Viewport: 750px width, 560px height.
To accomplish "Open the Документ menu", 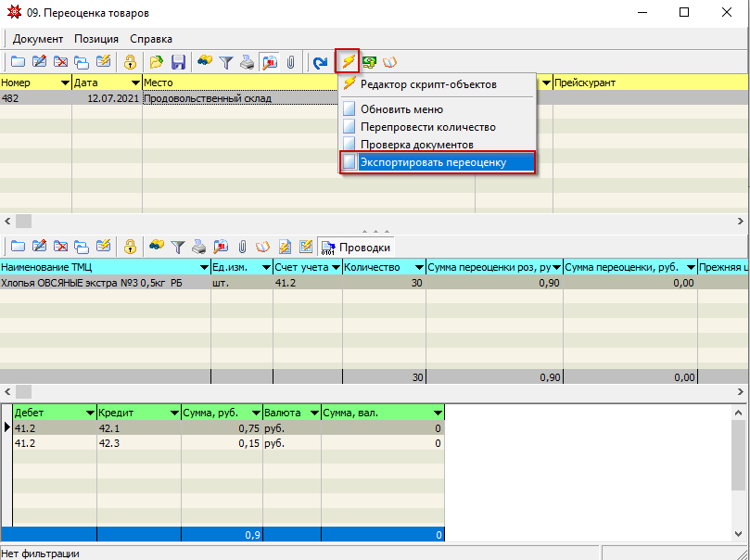I will [38, 39].
